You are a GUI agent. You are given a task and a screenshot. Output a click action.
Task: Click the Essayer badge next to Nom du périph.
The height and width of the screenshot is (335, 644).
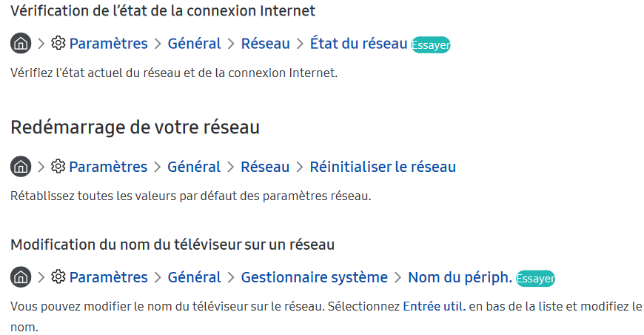point(536,279)
